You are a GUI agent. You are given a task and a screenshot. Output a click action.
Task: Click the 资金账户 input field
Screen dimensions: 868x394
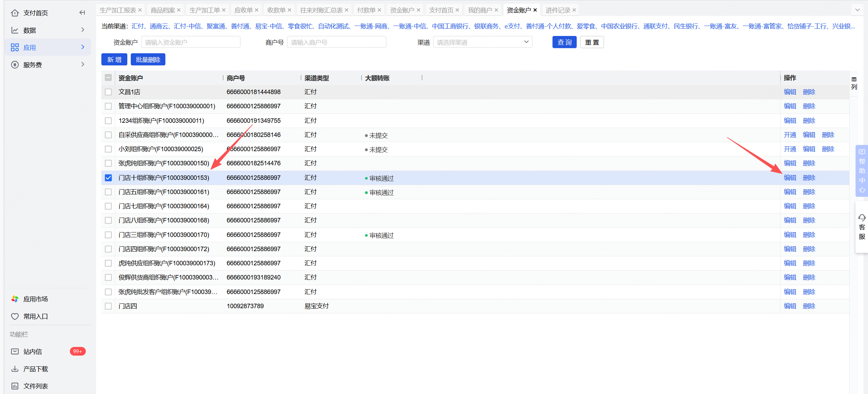point(191,42)
